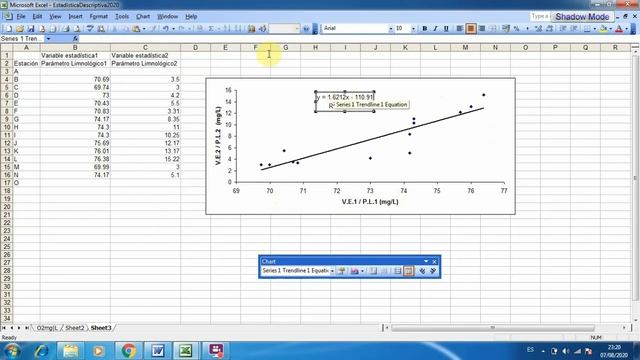
Task: Toggle Data Table button in Chart toolbar
Action: (x=384, y=271)
